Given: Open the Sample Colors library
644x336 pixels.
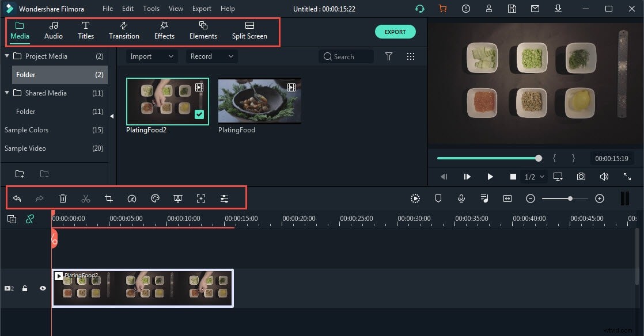Looking at the screenshot, I should (x=26, y=129).
